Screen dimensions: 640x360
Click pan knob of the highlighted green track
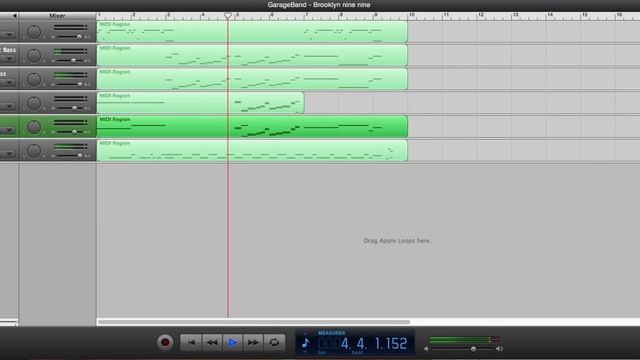34,127
